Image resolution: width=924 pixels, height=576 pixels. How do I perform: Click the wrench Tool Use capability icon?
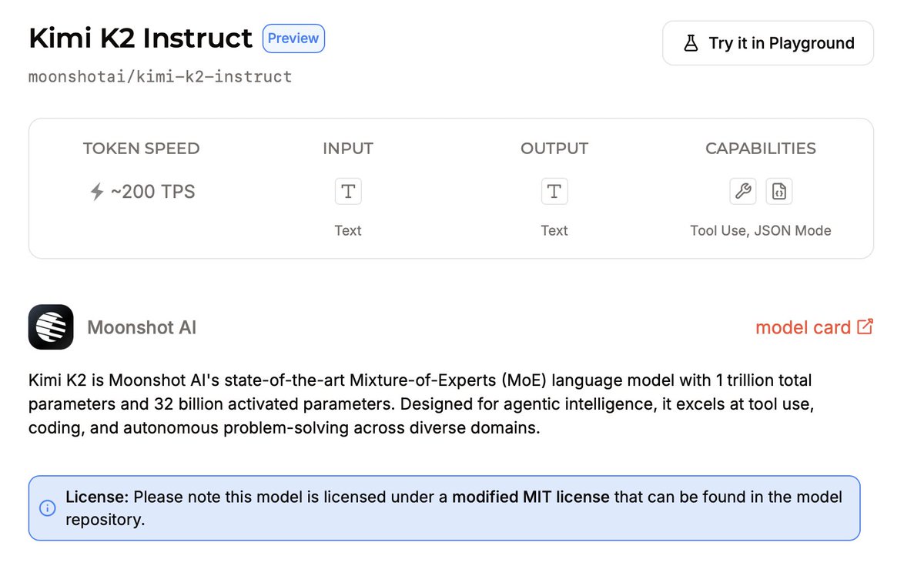click(742, 191)
